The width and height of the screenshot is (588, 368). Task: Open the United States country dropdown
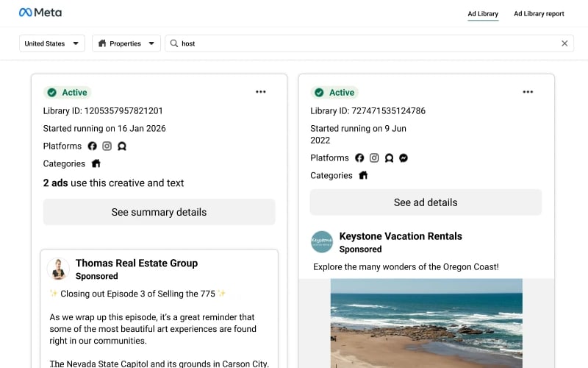pos(52,43)
